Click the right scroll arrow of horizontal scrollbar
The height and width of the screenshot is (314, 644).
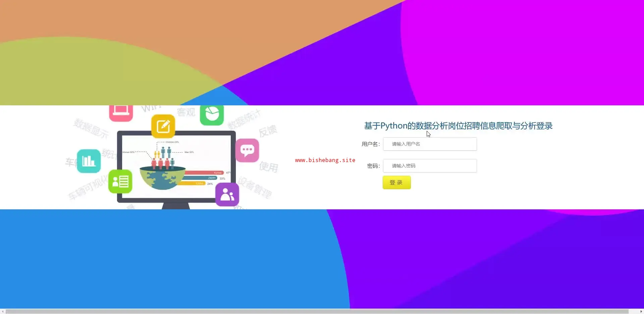641,311
